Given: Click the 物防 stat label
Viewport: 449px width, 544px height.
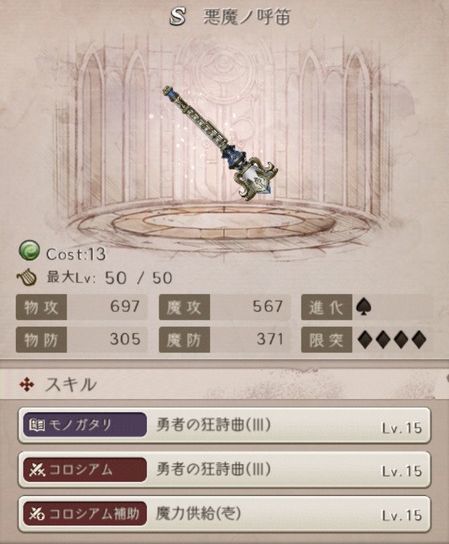Looking at the screenshot, I should pos(41,340).
